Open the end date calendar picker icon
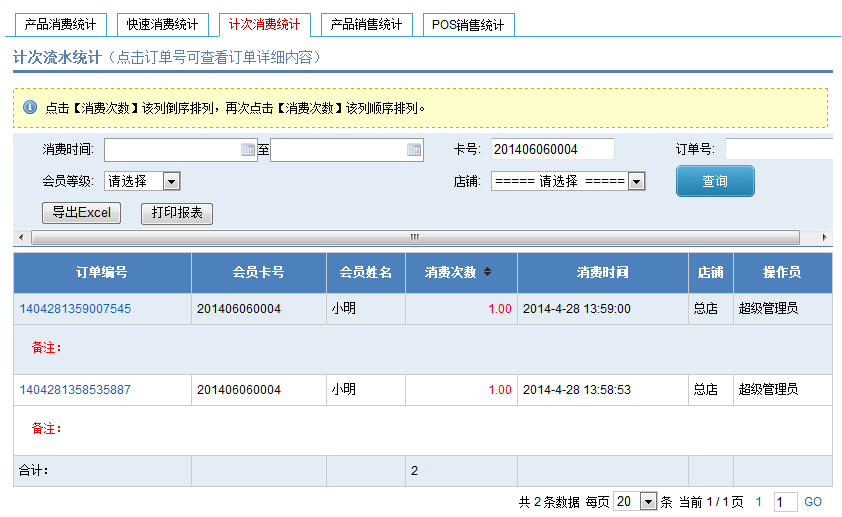Image resolution: width=842 pixels, height=517 pixels. pos(414,150)
